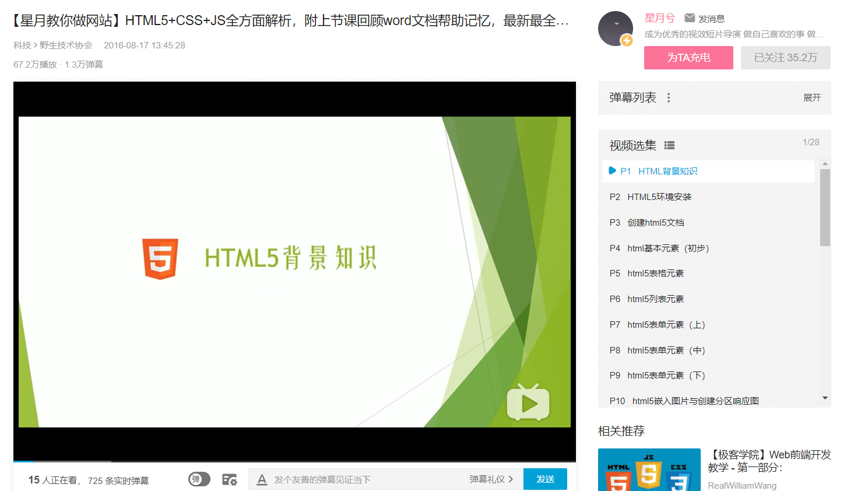Select P8 html5表单元素（中）episode

(x=708, y=350)
